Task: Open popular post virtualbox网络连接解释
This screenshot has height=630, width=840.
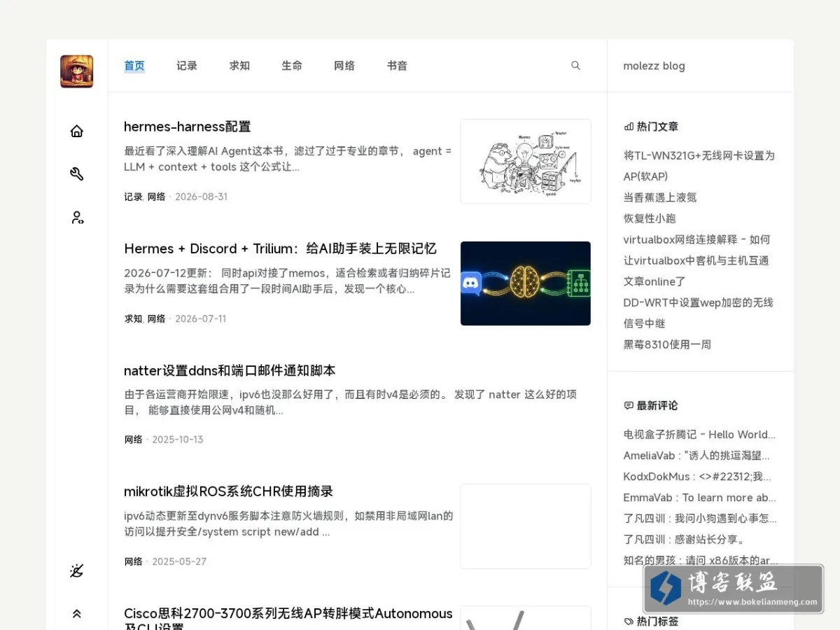Action: [x=696, y=250]
